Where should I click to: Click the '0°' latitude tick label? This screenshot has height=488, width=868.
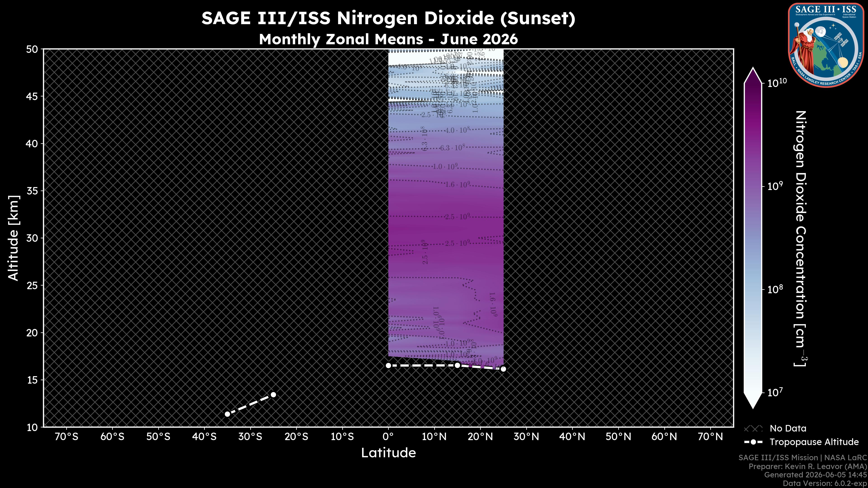click(x=388, y=437)
